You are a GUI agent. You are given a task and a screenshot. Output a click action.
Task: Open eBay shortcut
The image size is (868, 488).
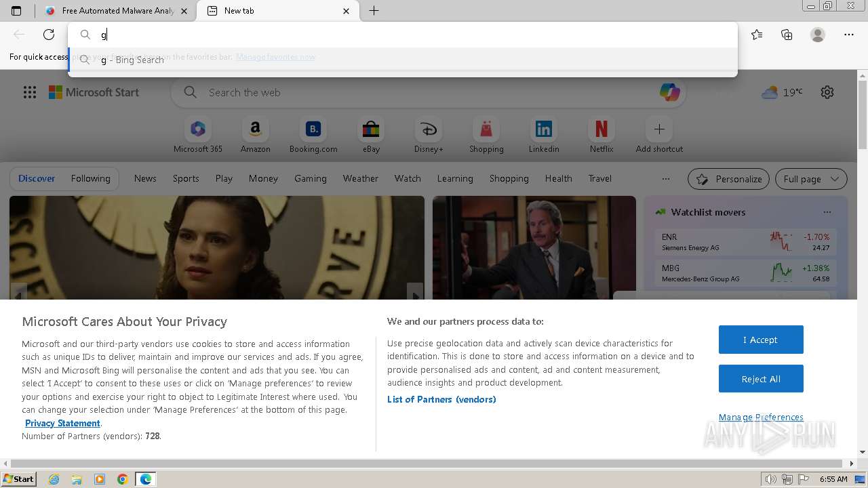371,136
